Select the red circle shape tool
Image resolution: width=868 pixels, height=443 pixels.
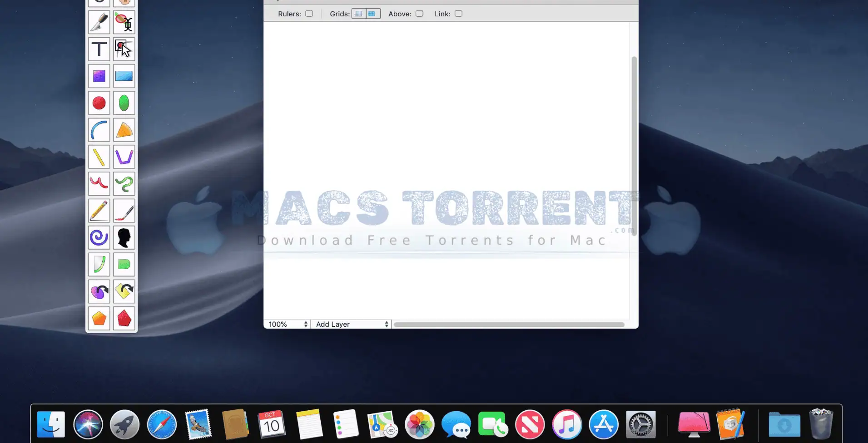click(x=99, y=103)
